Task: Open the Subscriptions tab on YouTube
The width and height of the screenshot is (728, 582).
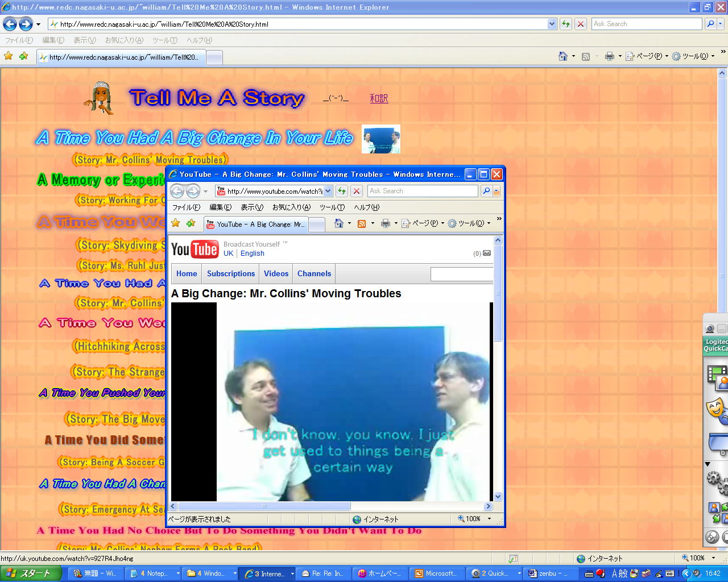Action: click(x=231, y=273)
